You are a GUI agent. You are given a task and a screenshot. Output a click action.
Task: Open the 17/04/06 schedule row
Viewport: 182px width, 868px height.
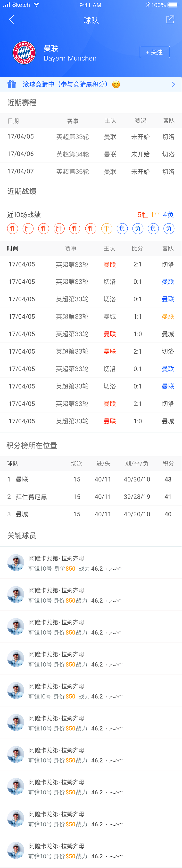(x=91, y=154)
